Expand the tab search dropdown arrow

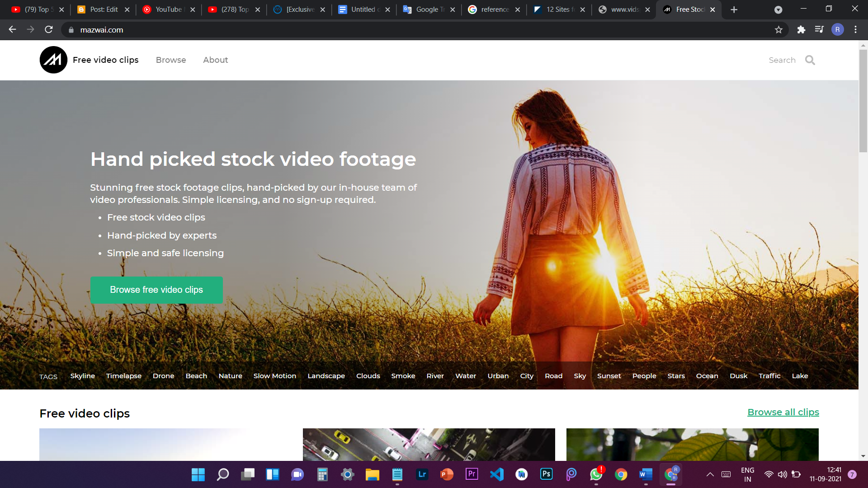[x=778, y=9]
